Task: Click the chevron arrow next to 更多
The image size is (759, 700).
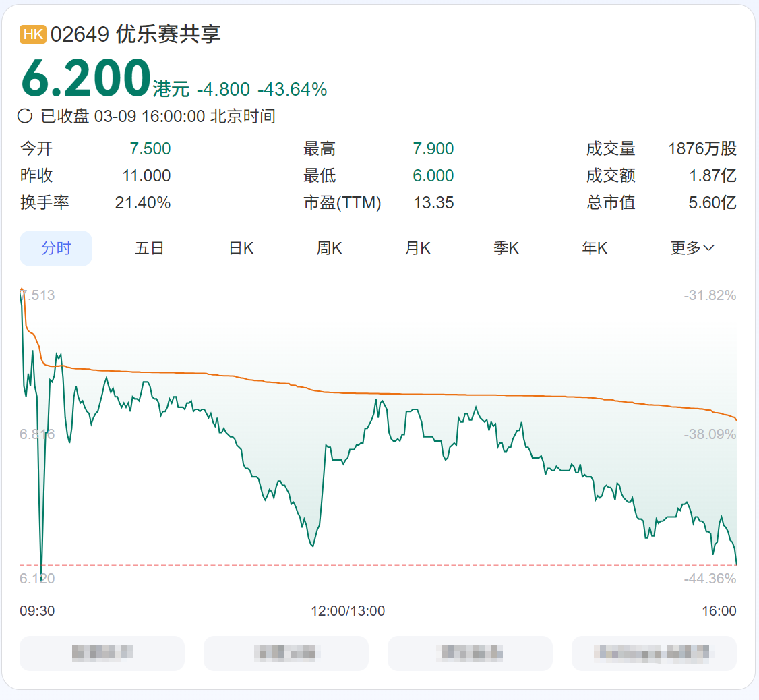Action: [708, 248]
